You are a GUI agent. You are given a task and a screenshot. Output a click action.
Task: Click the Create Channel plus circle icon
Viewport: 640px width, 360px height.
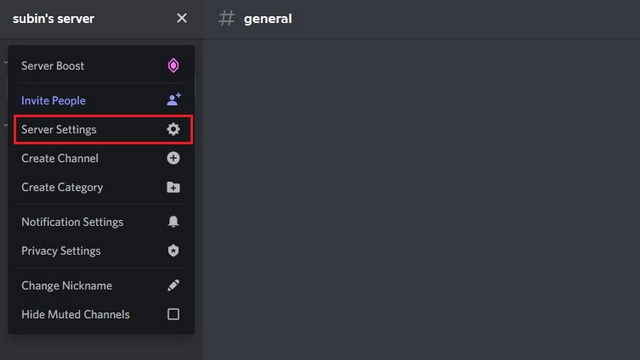pos(173,158)
